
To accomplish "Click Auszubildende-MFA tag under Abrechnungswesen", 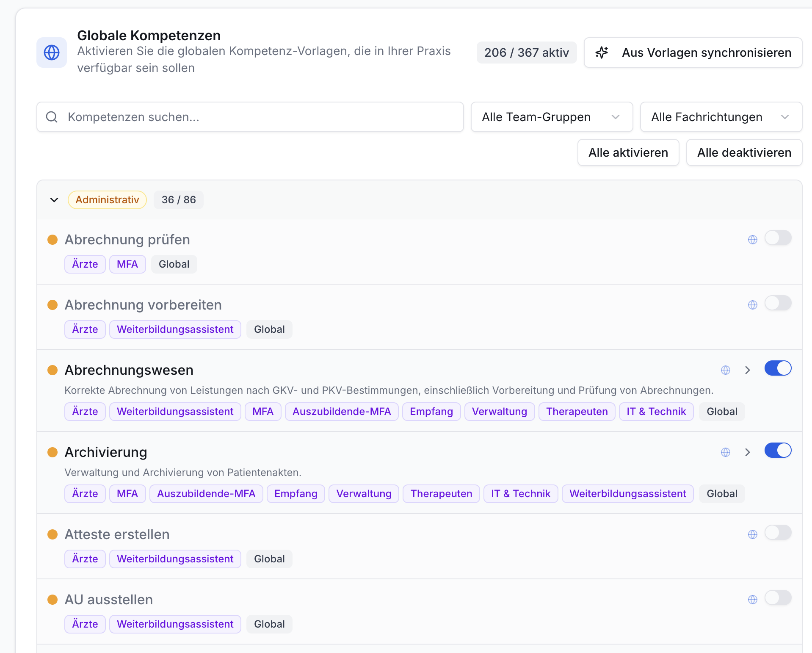I will 342,412.
